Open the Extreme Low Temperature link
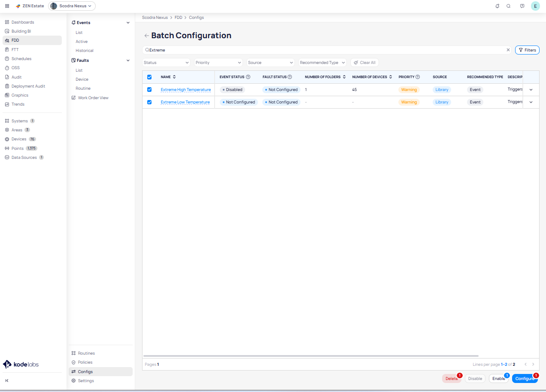 pyautogui.click(x=185, y=102)
